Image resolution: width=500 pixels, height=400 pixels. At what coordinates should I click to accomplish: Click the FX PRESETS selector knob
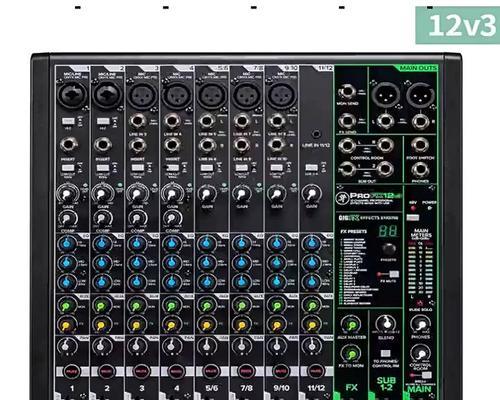(x=388, y=250)
